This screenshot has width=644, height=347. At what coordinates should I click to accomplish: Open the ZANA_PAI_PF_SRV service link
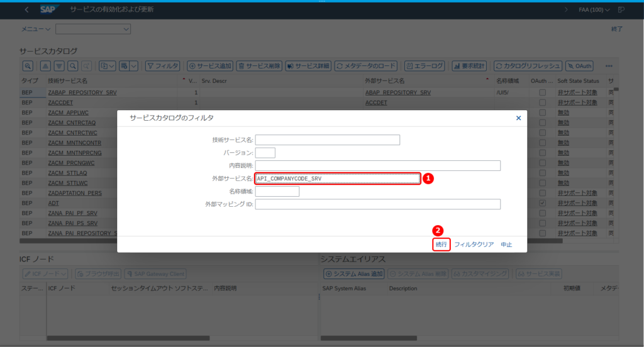click(73, 213)
